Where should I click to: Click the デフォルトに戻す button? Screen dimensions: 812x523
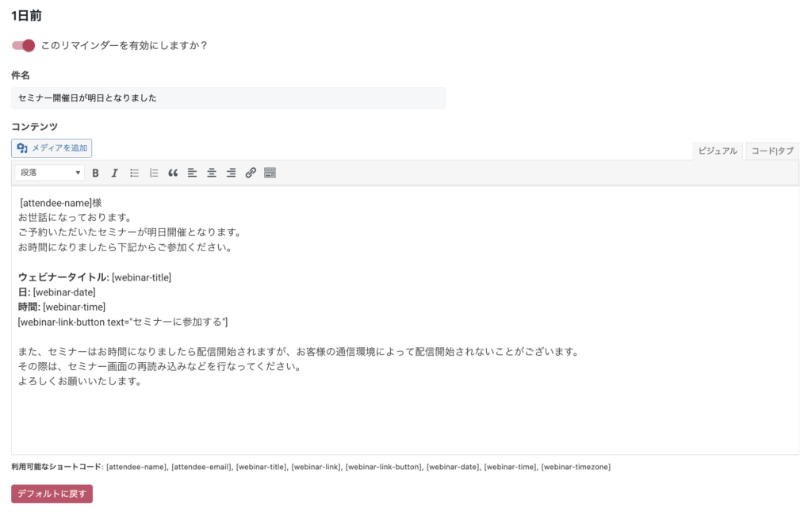coord(52,494)
